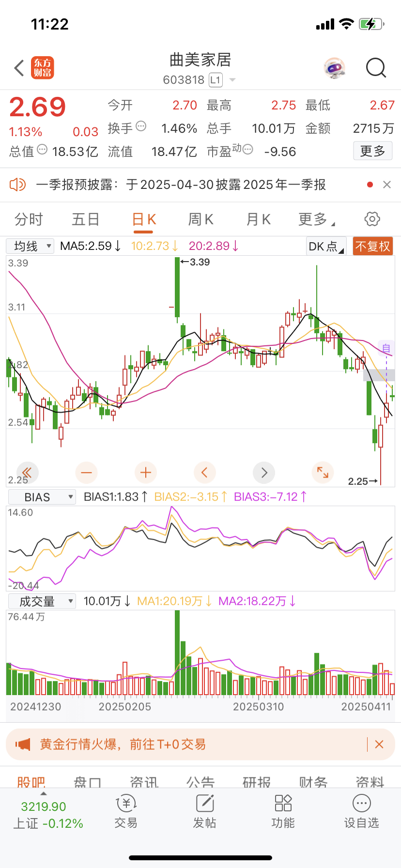Open chart settings gear icon

tap(372, 219)
